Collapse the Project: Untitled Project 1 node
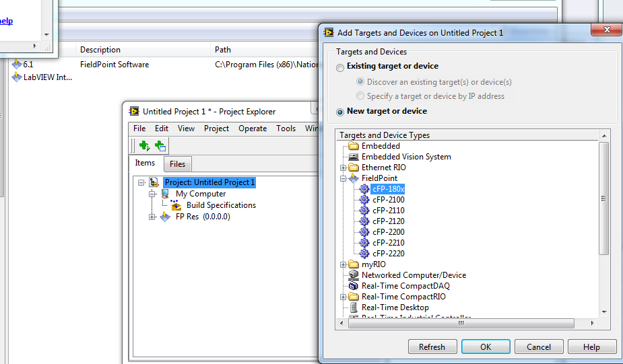Screen dimensions: 623x364 pos(141,182)
